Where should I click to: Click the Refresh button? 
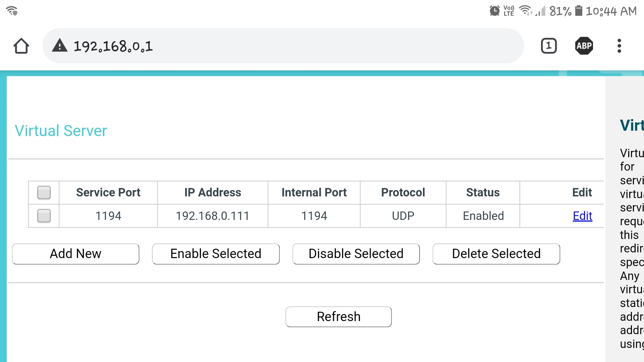338,316
